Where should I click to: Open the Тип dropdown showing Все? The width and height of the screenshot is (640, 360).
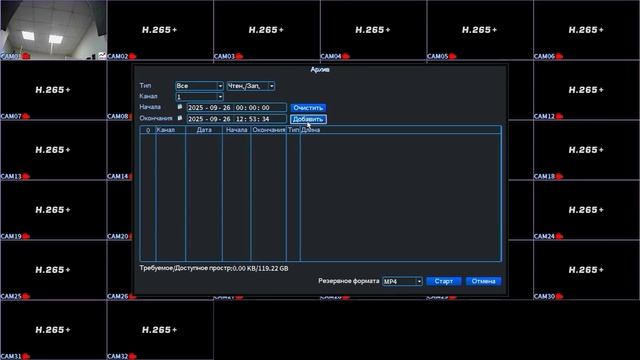(x=199, y=86)
